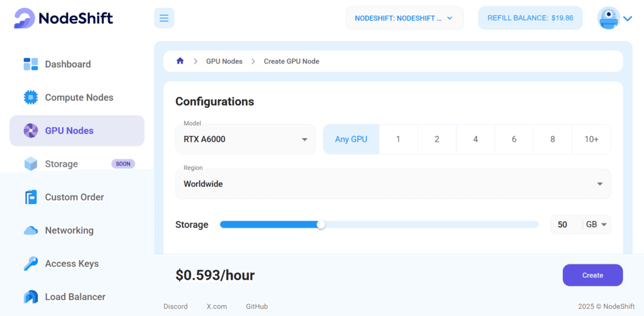Click the $0.593/hour price text
The image size is (644, 316).
coord(215,275)
